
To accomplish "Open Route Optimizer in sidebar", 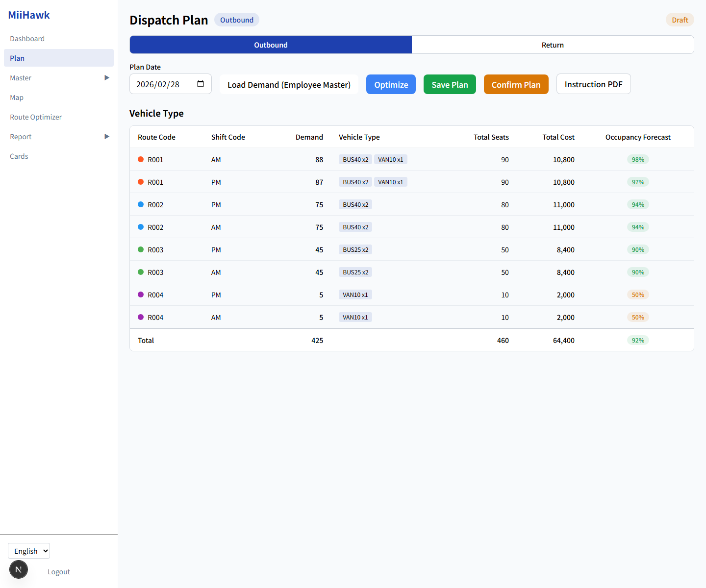I will tap(36, 117).
